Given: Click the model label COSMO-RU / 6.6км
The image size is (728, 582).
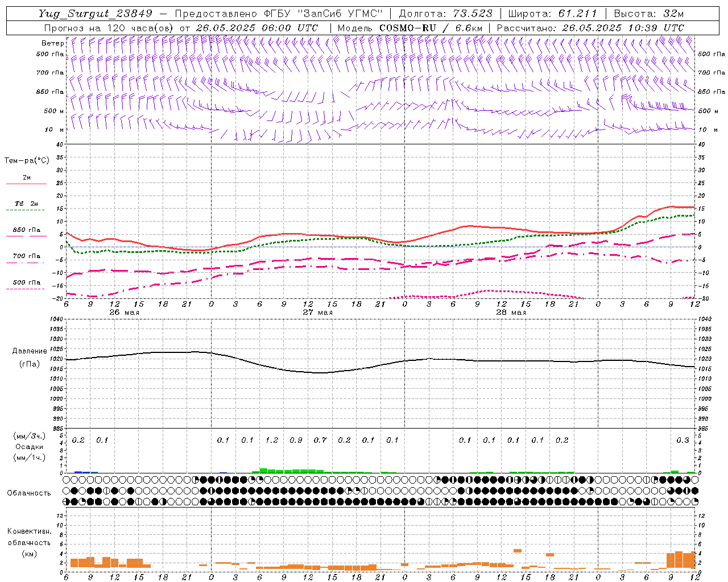Looking at the screenshot, I should tap(431, 28).
